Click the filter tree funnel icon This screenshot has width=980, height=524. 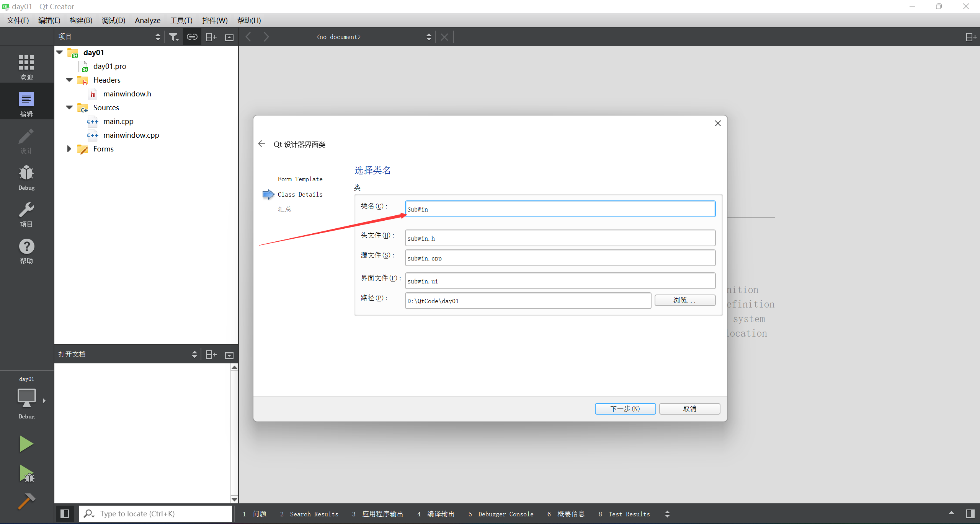[174, 37]
